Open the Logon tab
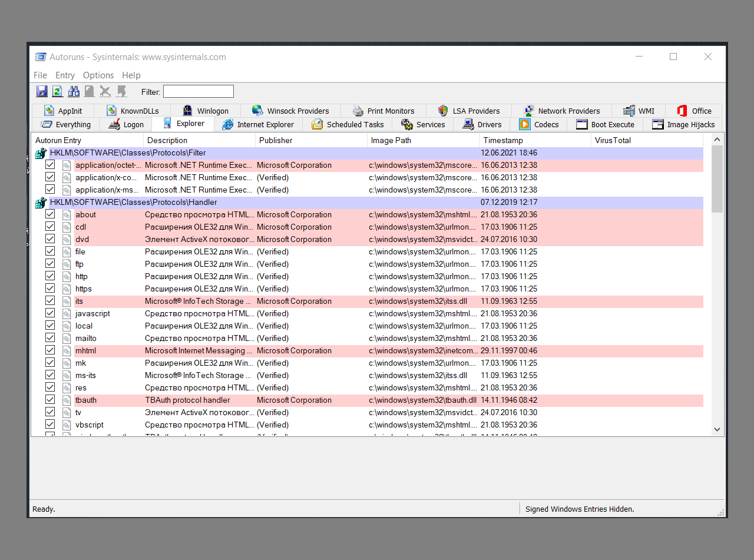 [125, 124]
